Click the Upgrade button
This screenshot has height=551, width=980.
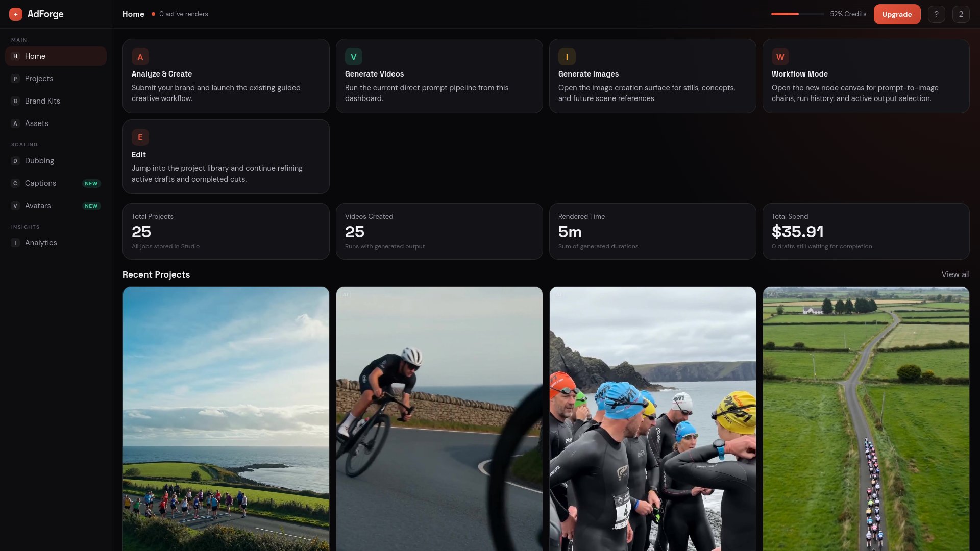tap(897, 14)
